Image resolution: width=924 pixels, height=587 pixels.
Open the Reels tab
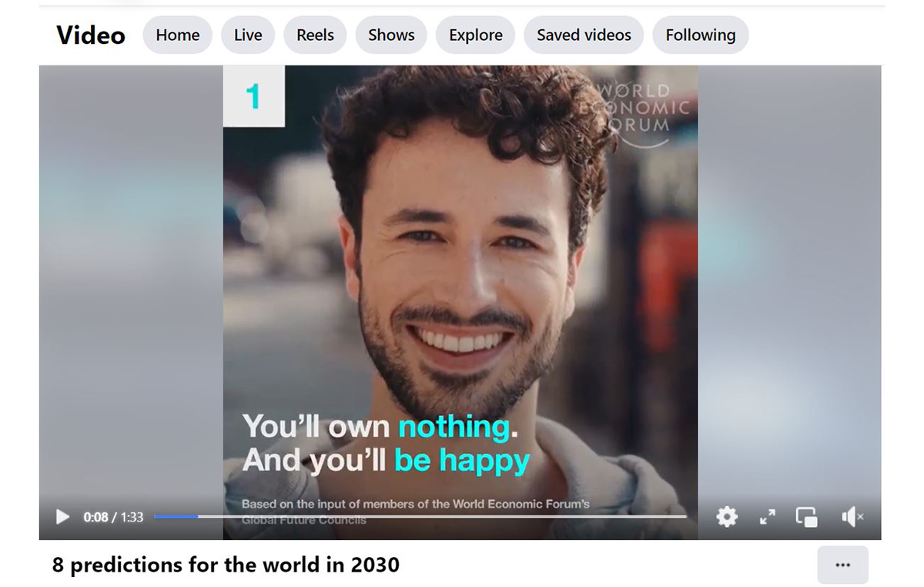coord(315,35)
